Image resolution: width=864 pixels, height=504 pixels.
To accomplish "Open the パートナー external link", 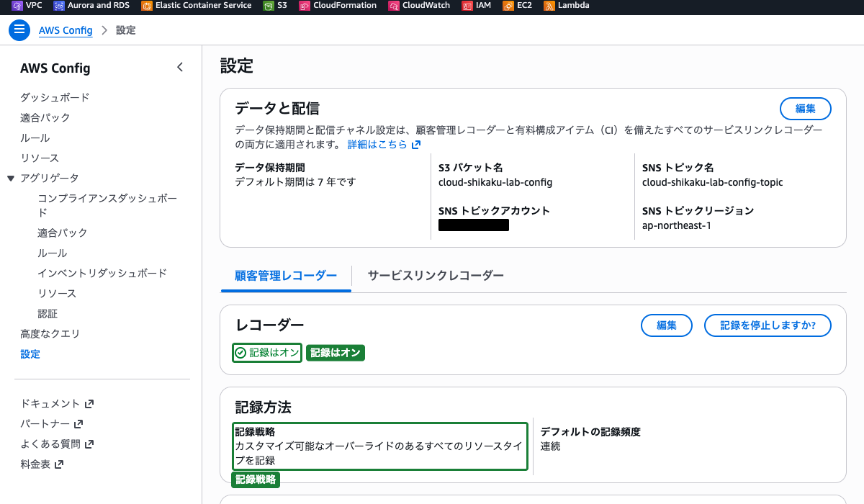I will click(x=52, y=424).
